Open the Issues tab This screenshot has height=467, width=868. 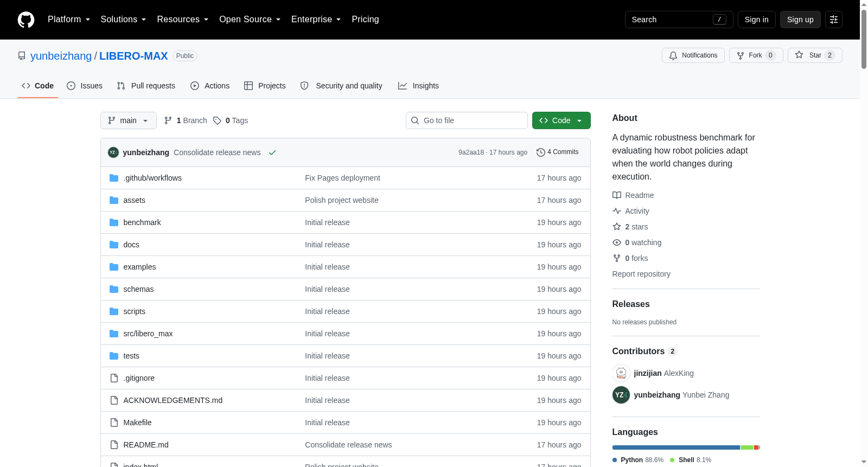pos(85,86)
